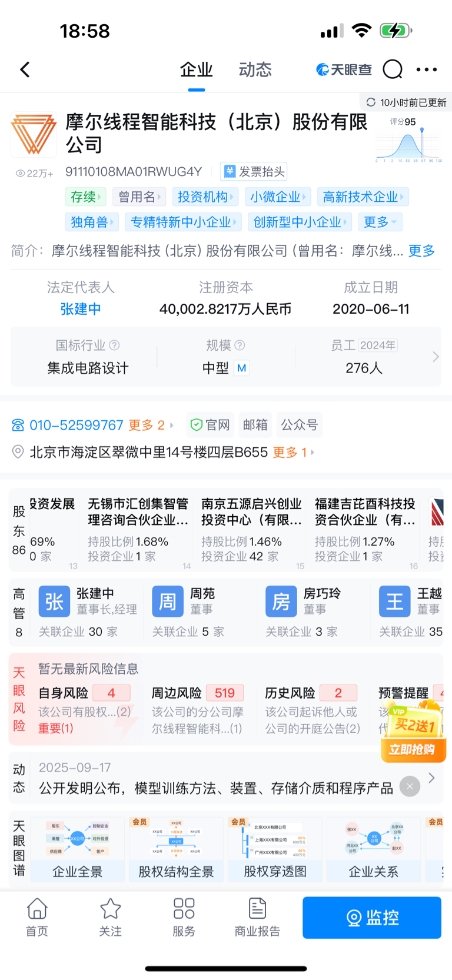
Task: Switch to the 企业 tab
Action: [x=196, y=70]
